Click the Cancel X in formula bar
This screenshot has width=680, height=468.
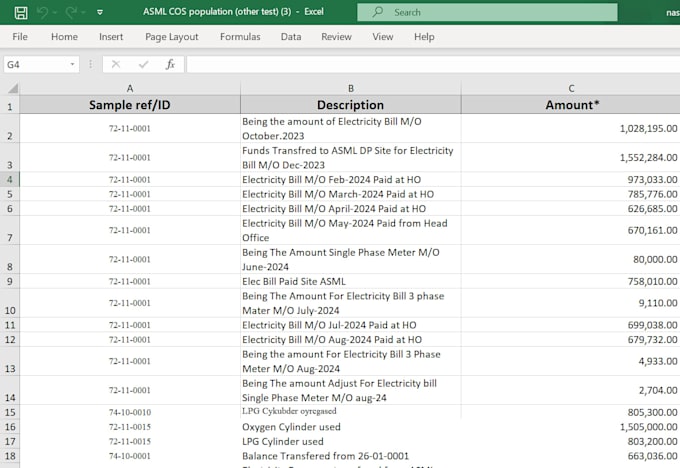click(116, 65)
